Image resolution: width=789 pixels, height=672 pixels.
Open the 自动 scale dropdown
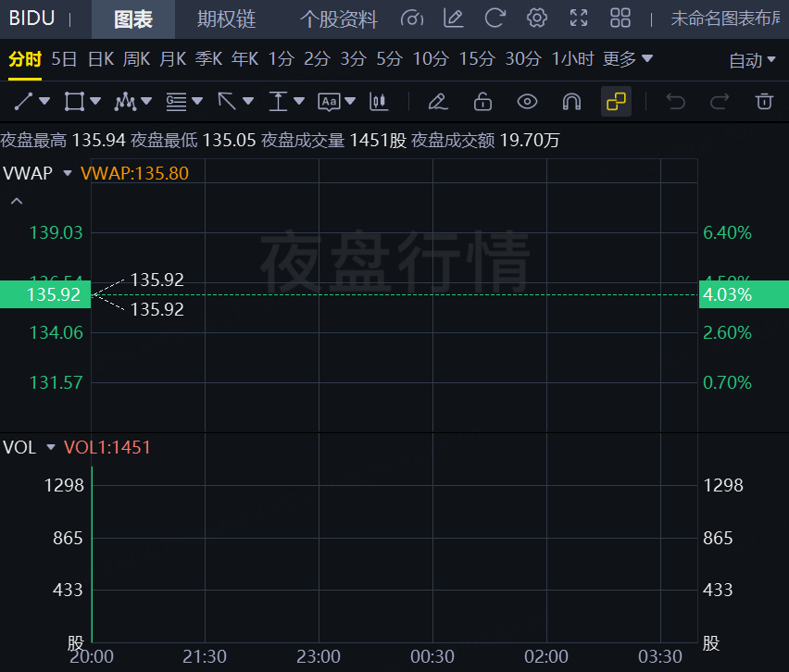coord(752,60)
